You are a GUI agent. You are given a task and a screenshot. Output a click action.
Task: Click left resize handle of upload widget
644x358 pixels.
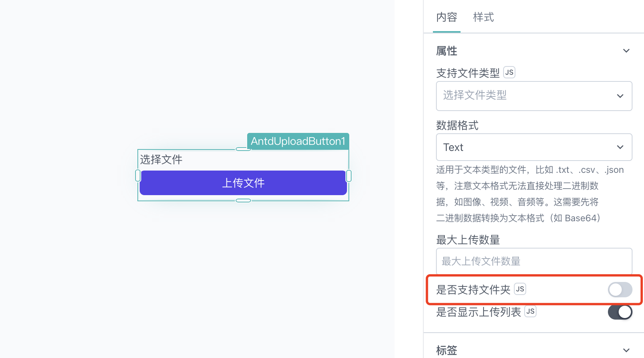pyautogui.click(x=138, y=176)
